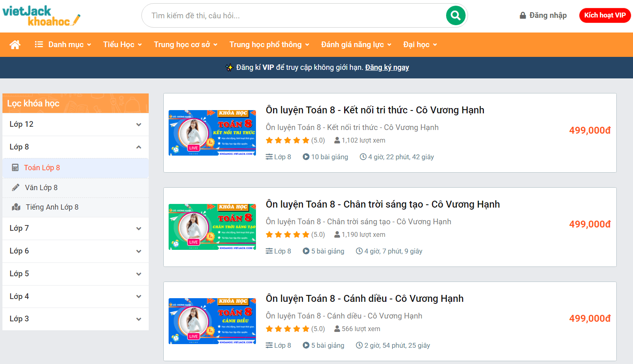Click the clock icon beside 4 giờ, 7 phút
Screen dimensions: 633x364
click(359, 251)
